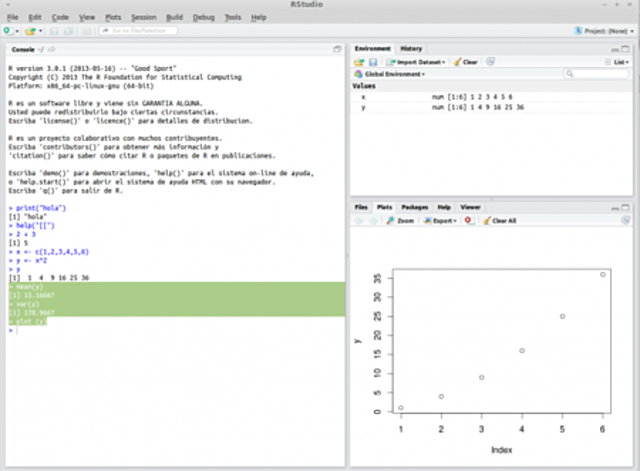Open the Export dropdown in Plots pane
Viewport: 640px width, 471px height.
point(440,221)
